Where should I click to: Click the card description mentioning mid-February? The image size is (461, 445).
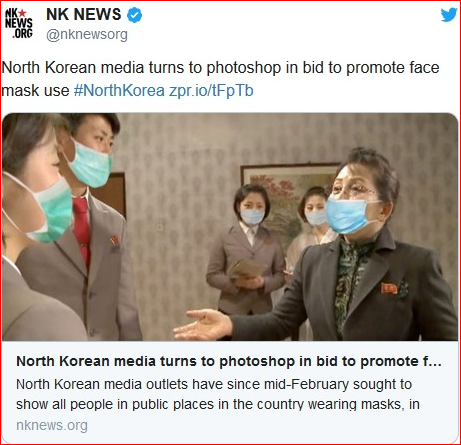pos(218,394)
